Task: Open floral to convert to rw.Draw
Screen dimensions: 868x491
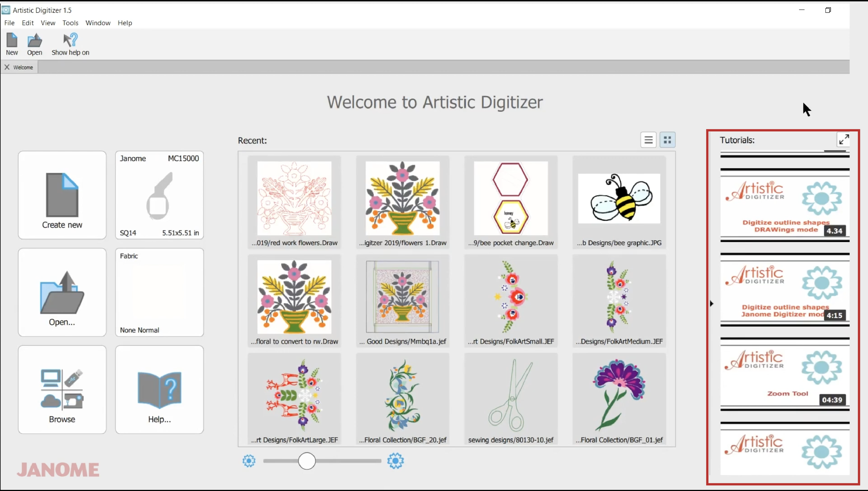Action: coord(294,301)
